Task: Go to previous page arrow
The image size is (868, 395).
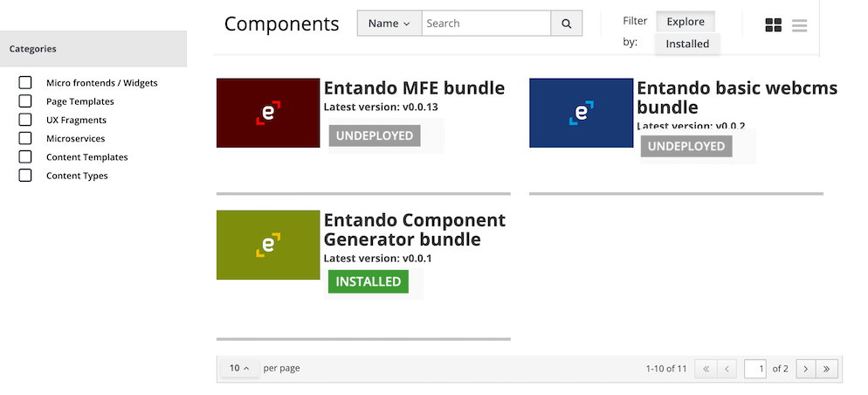Action: [x=727, y=369]
